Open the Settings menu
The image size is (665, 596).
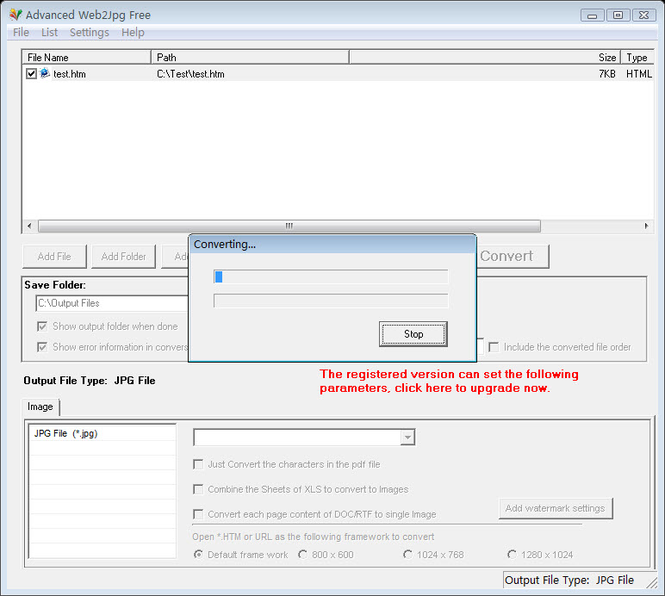89,33
